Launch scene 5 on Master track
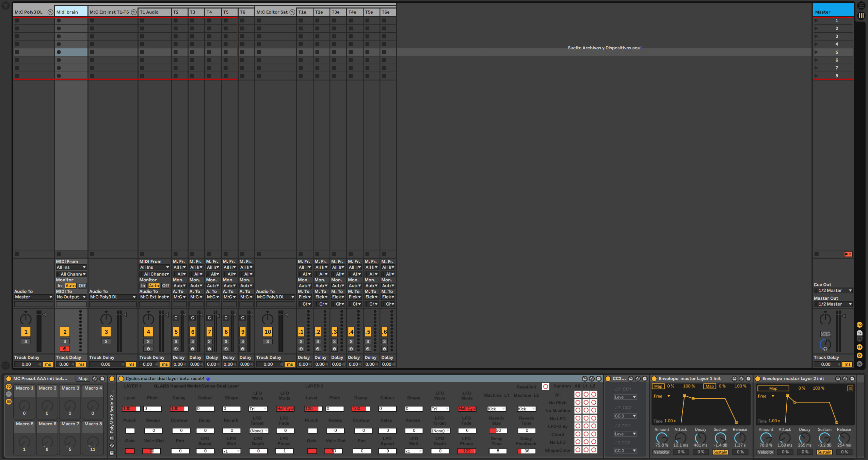The image size is (868, 460). 817,52
